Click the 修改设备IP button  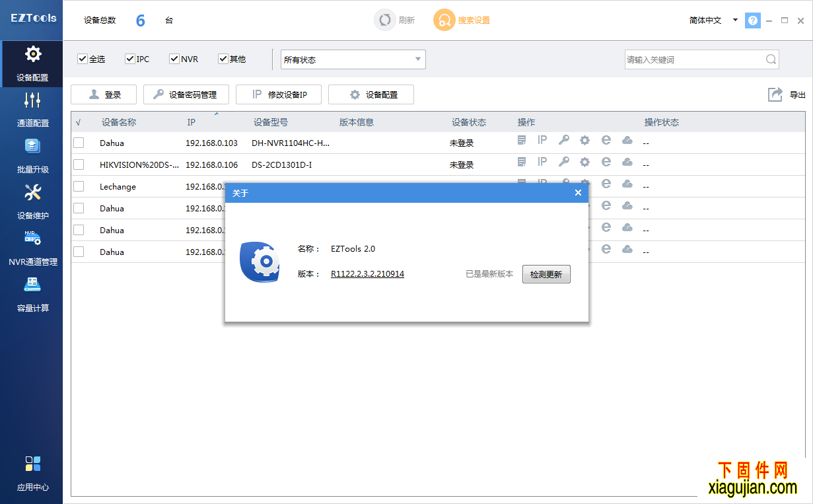(279, 94)
